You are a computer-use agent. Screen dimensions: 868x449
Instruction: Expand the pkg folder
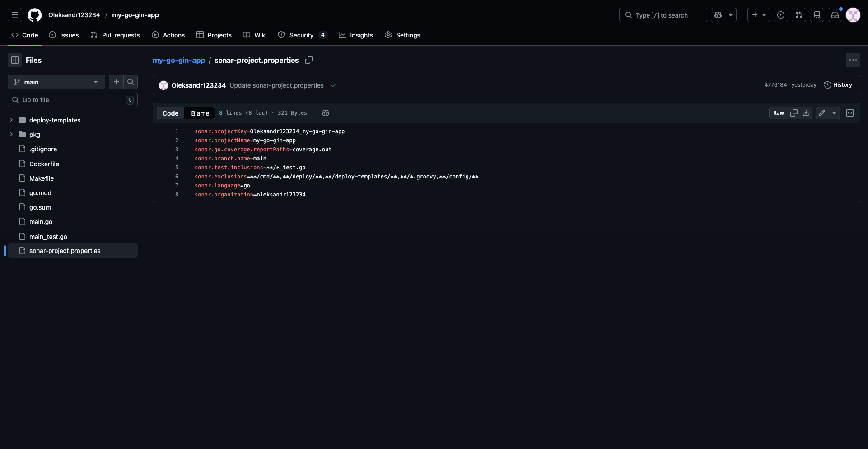(x=11, y=135)
